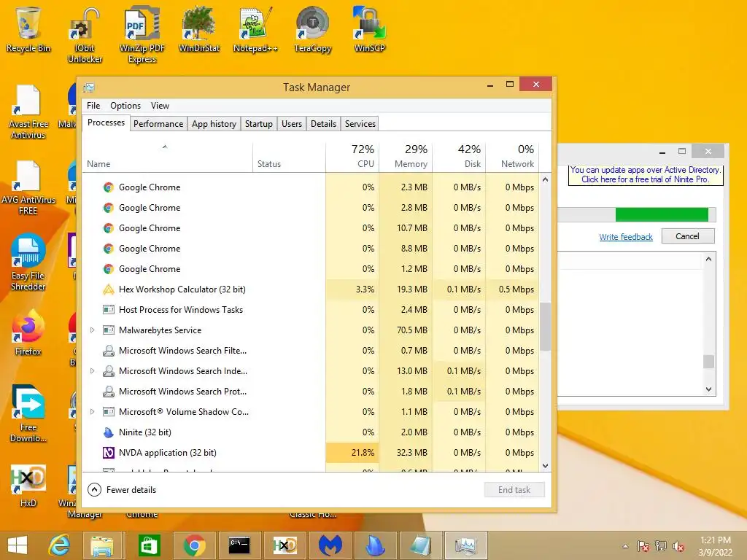Image resolution: width=747 pixels, height=560 pixels.
Task: Select the NVDA application (32 bit) process
Action: tap(311, 453)
